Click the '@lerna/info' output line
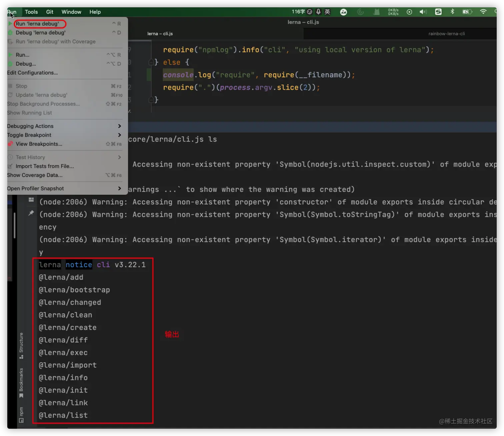This screenshot has height=436, width=504. click(x=63, y=378)
